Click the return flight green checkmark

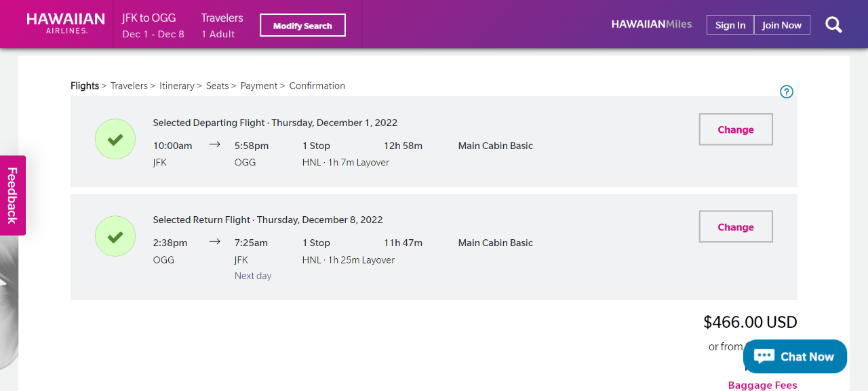tap(115, 236)
